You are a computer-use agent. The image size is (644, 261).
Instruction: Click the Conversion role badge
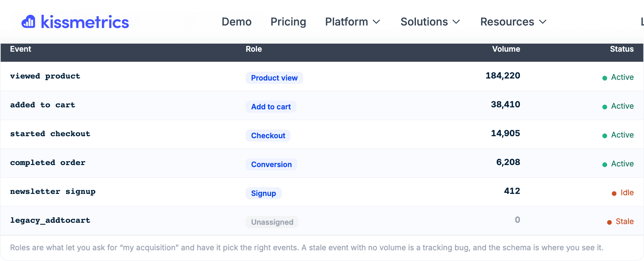(271, 164)
